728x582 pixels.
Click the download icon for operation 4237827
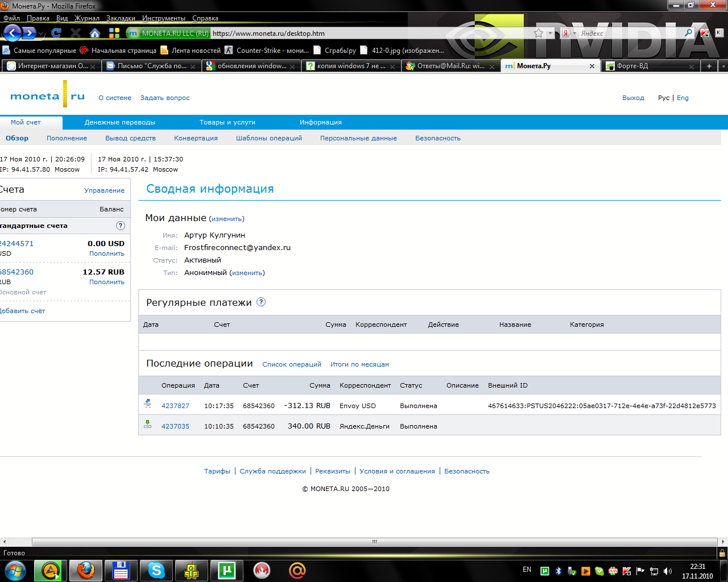click(x=148, y=404)
